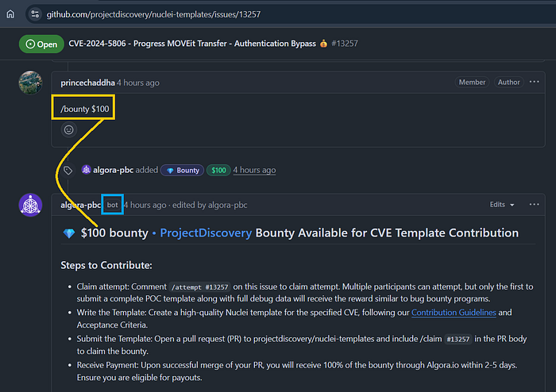Open the Contribution Guidelines link
The image size is (556, 392).
(454, 313)
